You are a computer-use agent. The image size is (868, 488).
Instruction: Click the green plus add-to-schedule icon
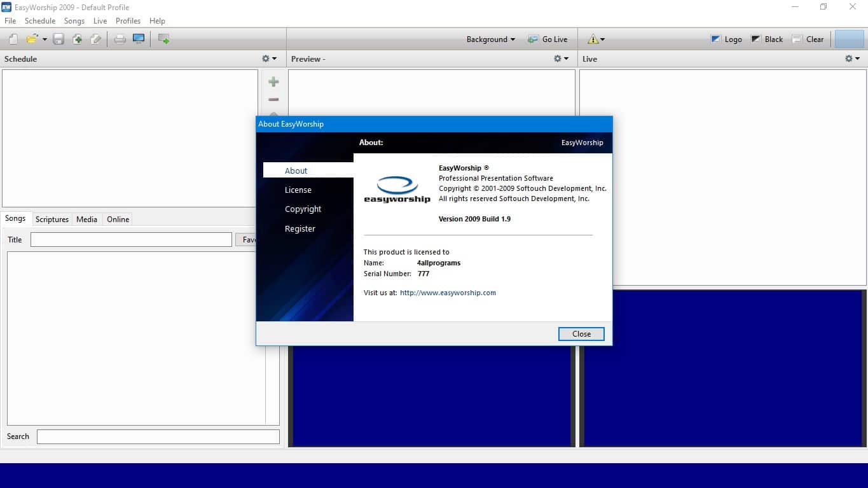coord(273,81)
